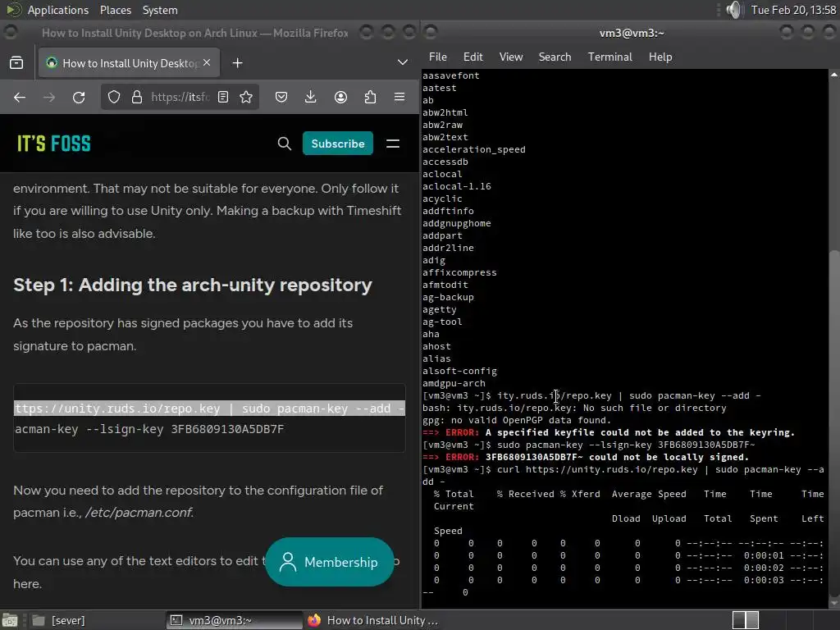Image resolution: width=840 pixels, height=630 pixels.
Task: Search the It's FOSS site
Action: pyautogui.click(x=285, y=144)
